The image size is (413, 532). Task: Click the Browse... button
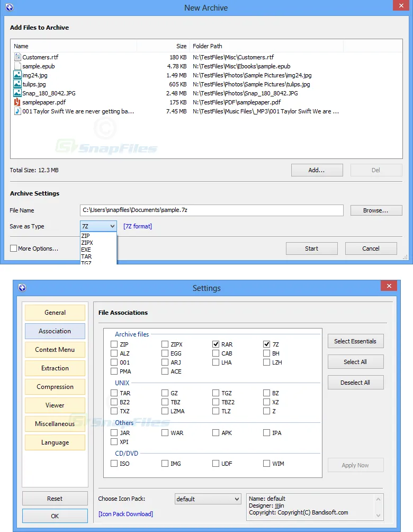tap(376, 210)
